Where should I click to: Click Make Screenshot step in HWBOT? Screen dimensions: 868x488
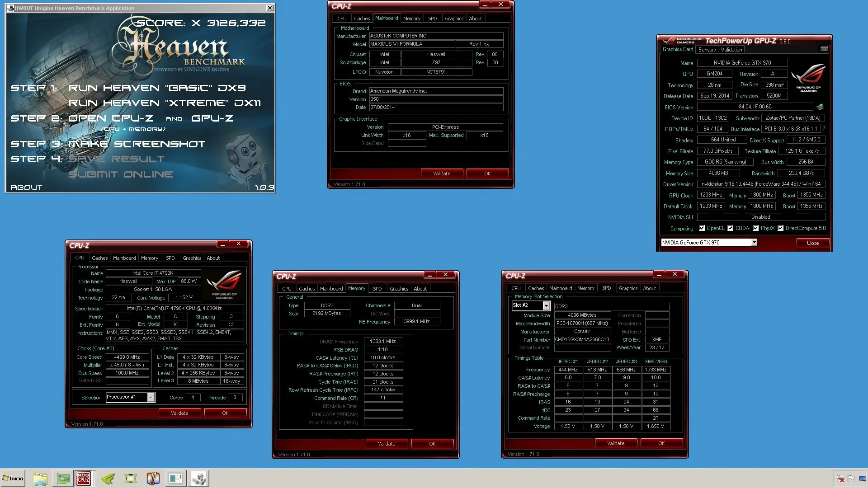[137, 144]
